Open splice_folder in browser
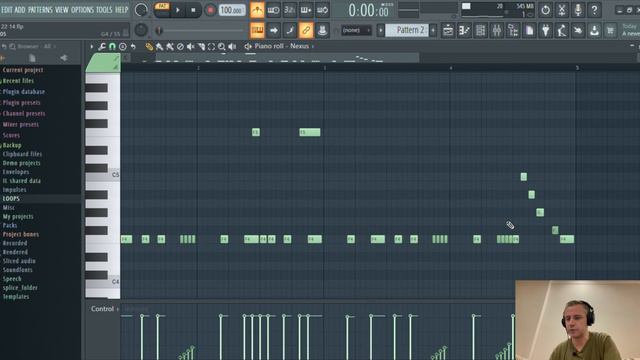The height and width of the screenshot is (360, 640). click(x=20, y=288)
